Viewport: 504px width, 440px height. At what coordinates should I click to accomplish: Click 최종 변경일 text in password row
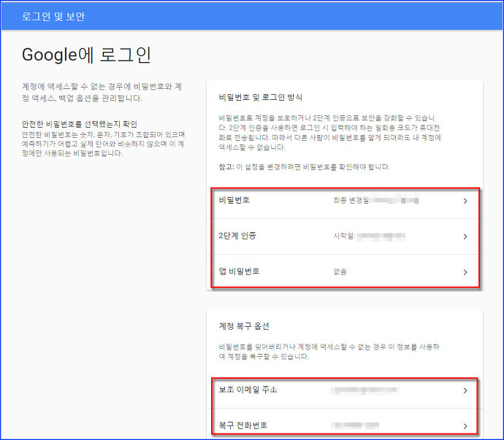pos(352,201)
